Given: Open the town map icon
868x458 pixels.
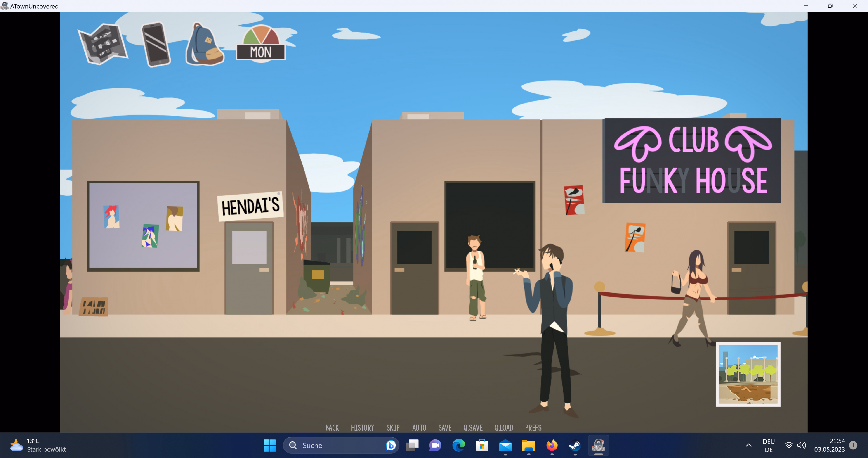Looking at the screenshot, I should 103,44.
